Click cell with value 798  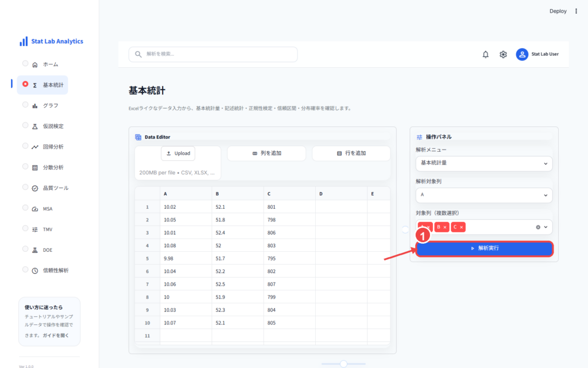tap(289, 220)
